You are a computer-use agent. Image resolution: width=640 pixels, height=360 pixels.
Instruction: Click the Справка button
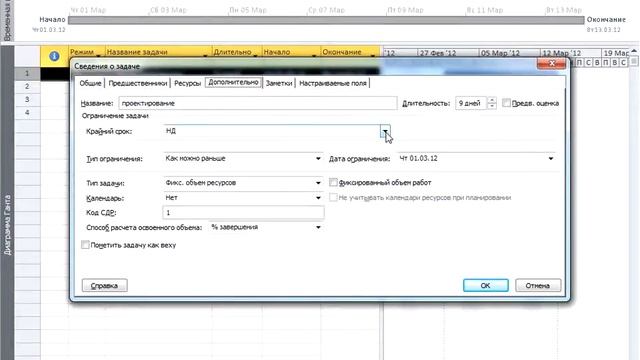[x=104, y=285]
